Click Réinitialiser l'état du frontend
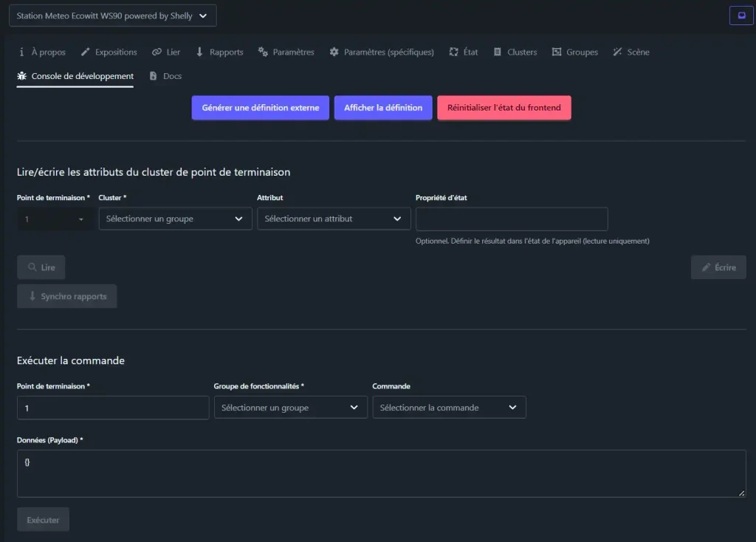The width and height of the screenshot is (756, 542). [x=504, y=108]
